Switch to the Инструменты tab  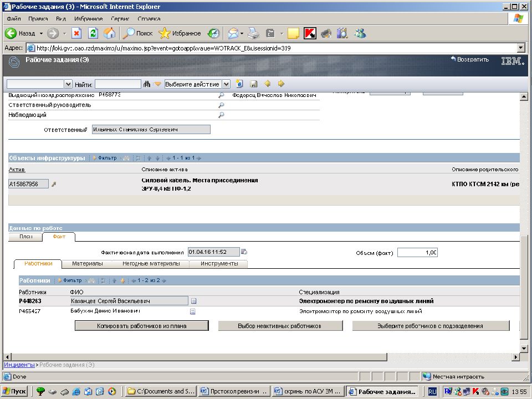click(x=219, y=264)
